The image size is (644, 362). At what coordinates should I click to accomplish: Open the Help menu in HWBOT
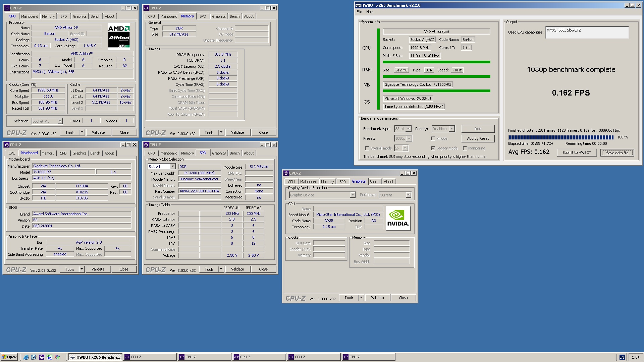(x=370, y=12)
